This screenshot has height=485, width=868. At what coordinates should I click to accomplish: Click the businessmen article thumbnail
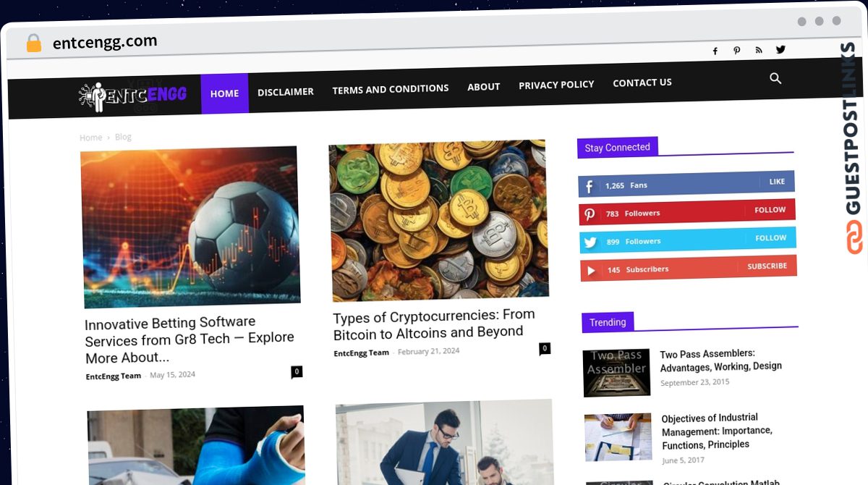pos(444,442)
